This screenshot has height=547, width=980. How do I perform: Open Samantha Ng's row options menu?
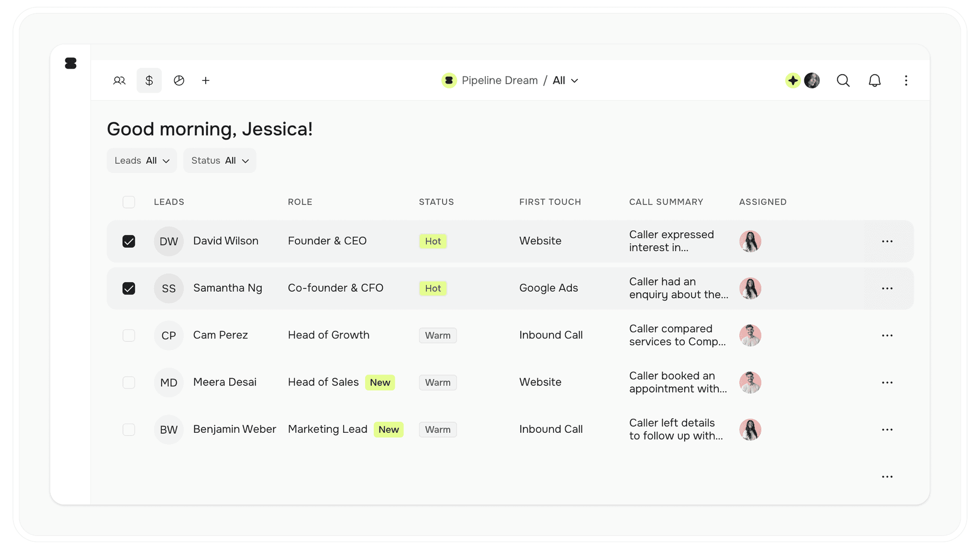pos(887,288)
